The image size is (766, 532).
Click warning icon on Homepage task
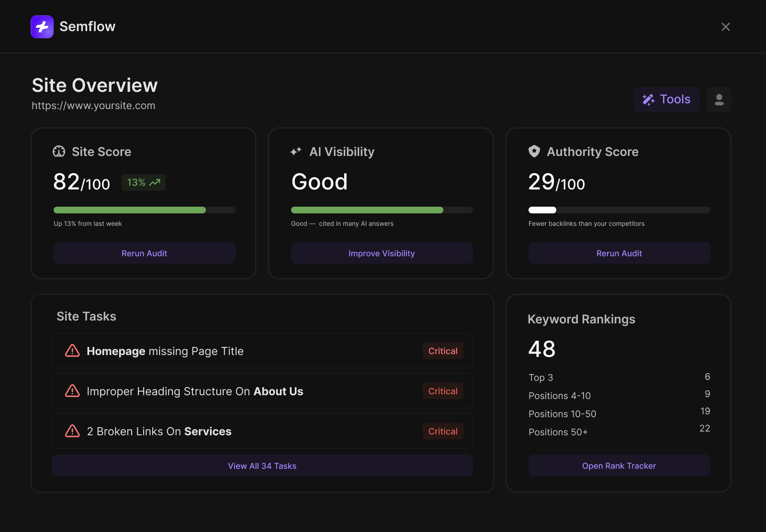[72, 351]
